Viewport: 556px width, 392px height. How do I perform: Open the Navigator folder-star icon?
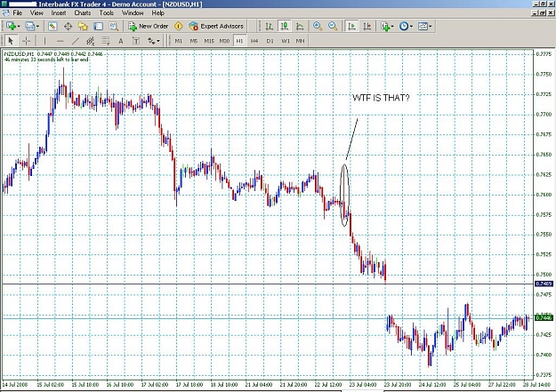(83, 27)
